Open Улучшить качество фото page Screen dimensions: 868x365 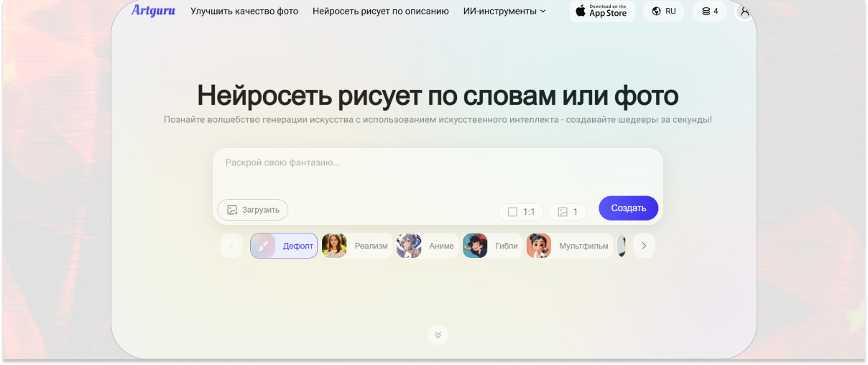click(244, 11)
